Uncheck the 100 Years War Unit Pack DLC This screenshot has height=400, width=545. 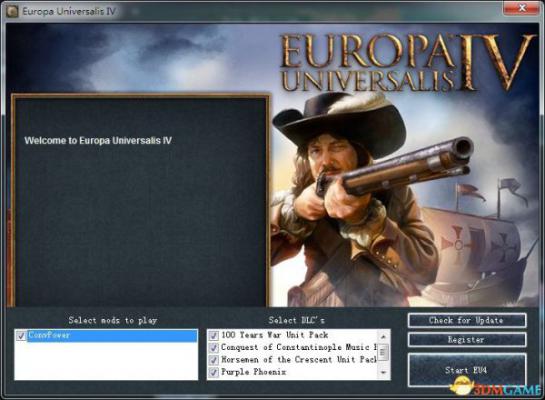click(213, 335)
